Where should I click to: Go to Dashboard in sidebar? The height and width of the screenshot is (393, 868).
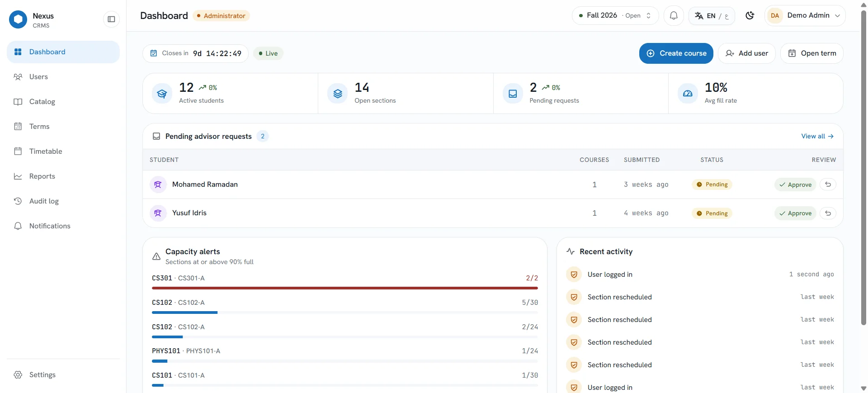63,52
